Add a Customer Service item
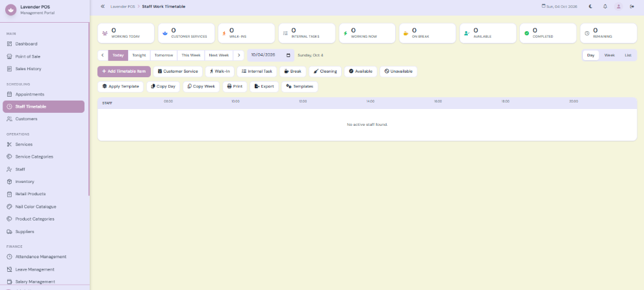The height and width of the screenshot is (290, 644). click(x=178, y=71)
